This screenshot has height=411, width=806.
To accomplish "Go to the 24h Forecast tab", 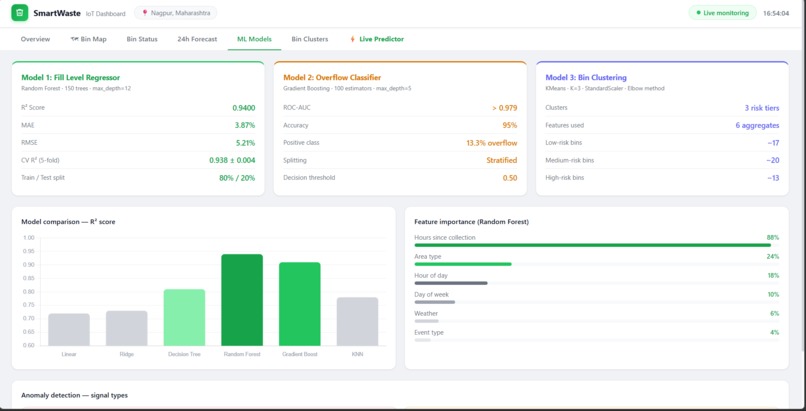I will 197,39.
